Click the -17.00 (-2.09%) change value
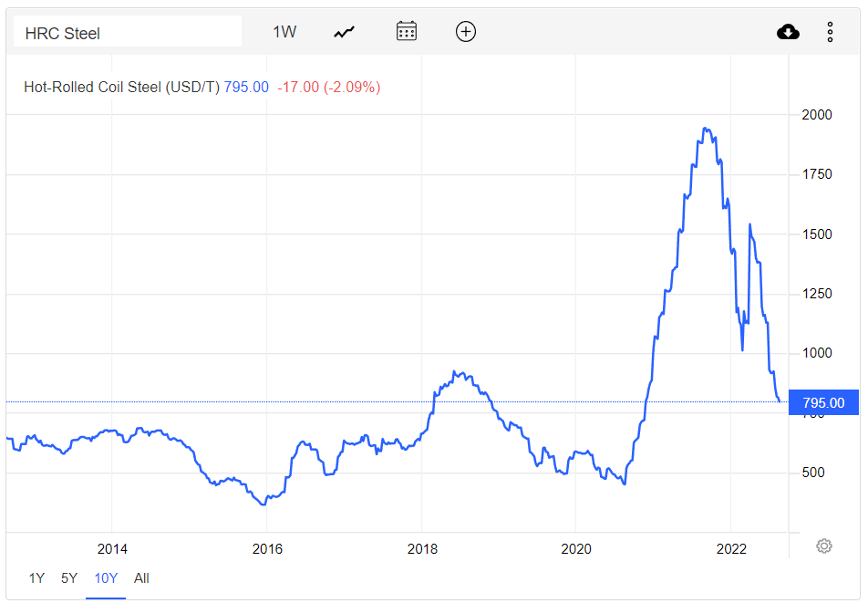 (329, 87)
